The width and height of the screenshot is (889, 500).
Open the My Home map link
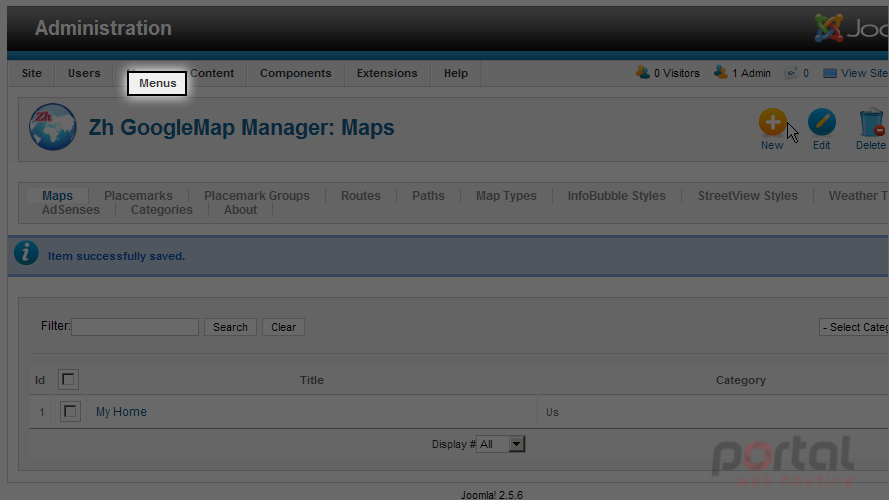coord(121,412)
